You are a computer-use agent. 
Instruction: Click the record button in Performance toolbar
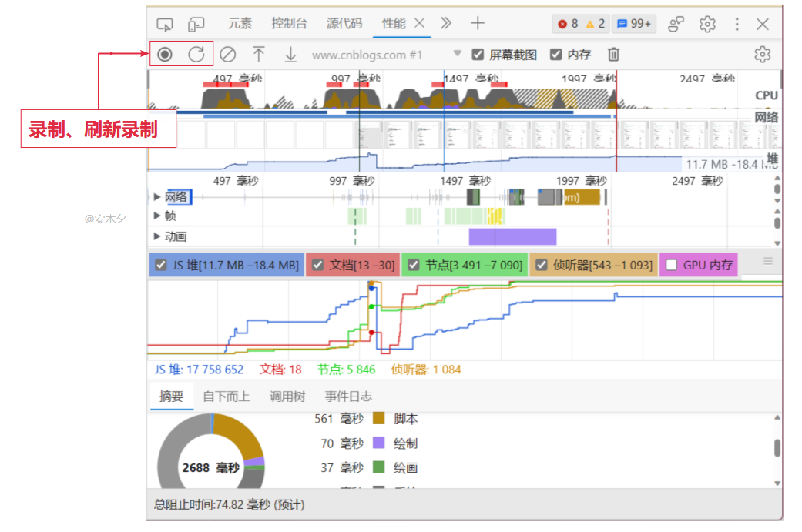click(x=165, y=55)
